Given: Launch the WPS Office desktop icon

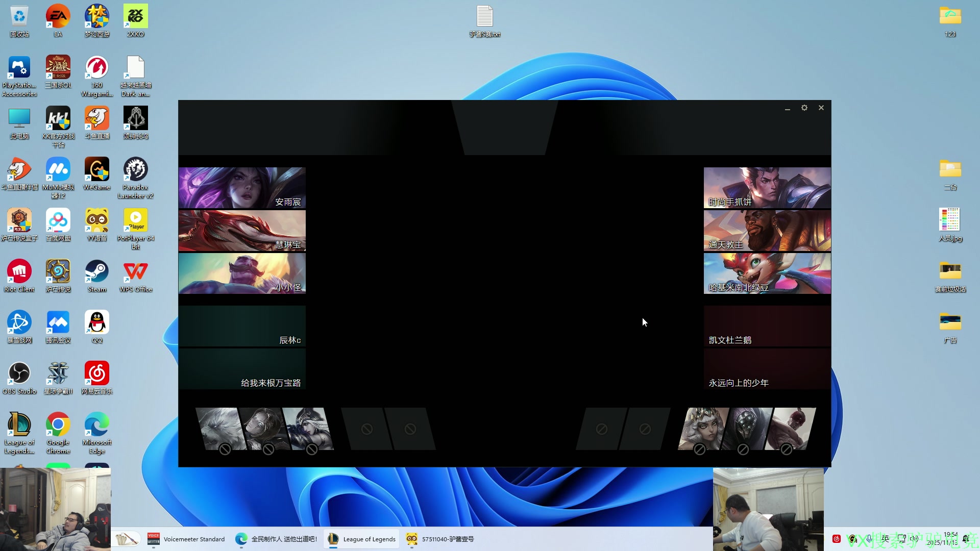Looking at the screenshot, I should pos(135,272).
